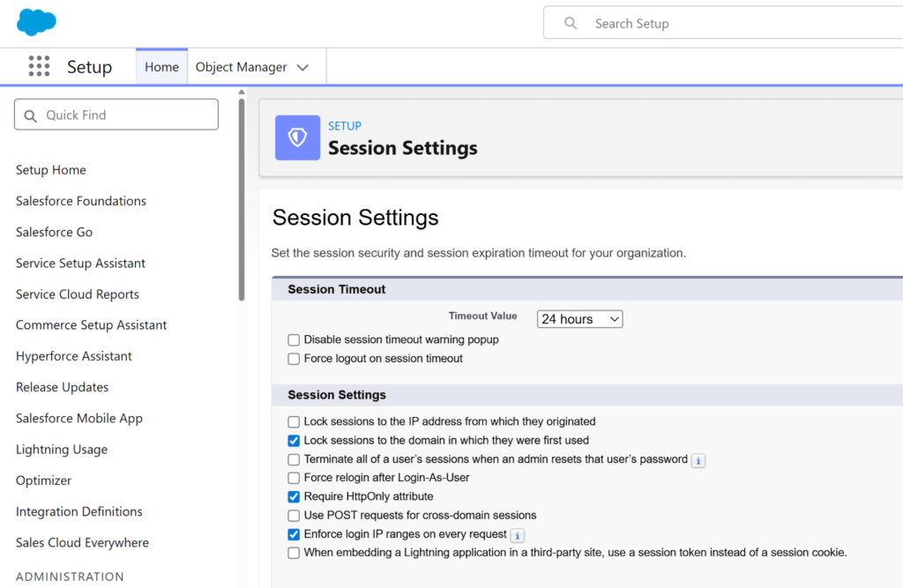Open the App Launcher dots grid
This screenshot has width=903, height=588.
point(39,67)
